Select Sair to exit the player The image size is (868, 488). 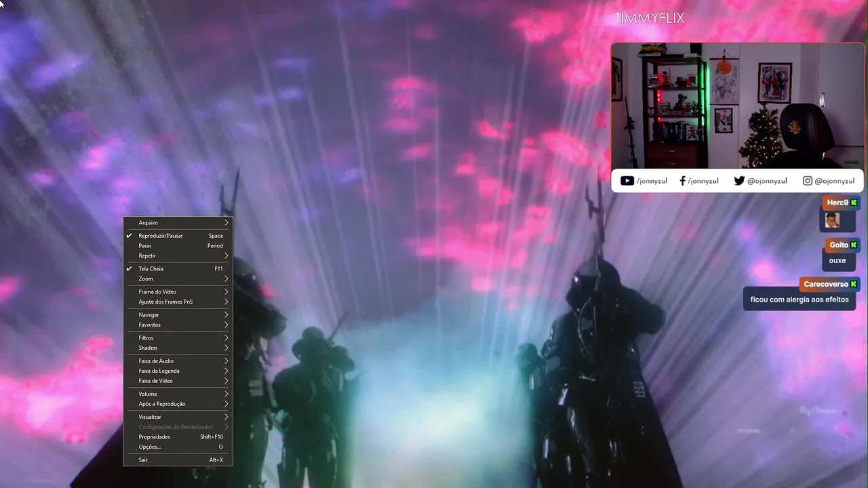178,460
